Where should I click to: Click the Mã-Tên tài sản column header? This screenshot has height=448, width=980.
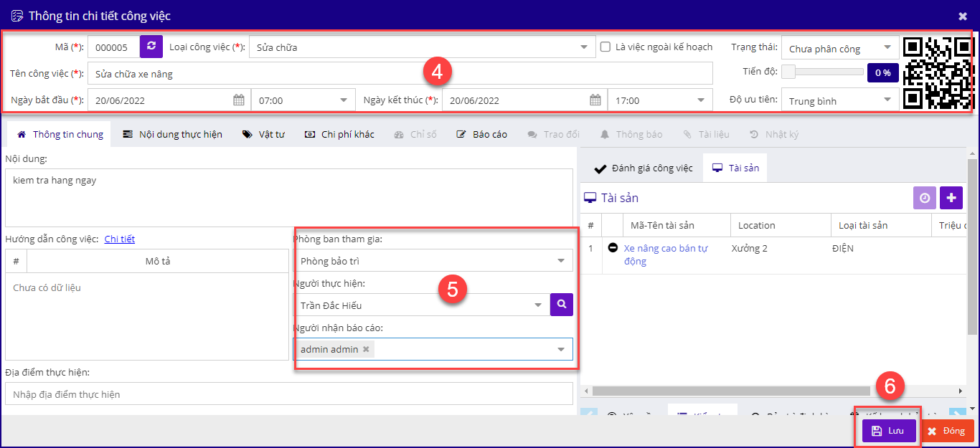point(677,225)
